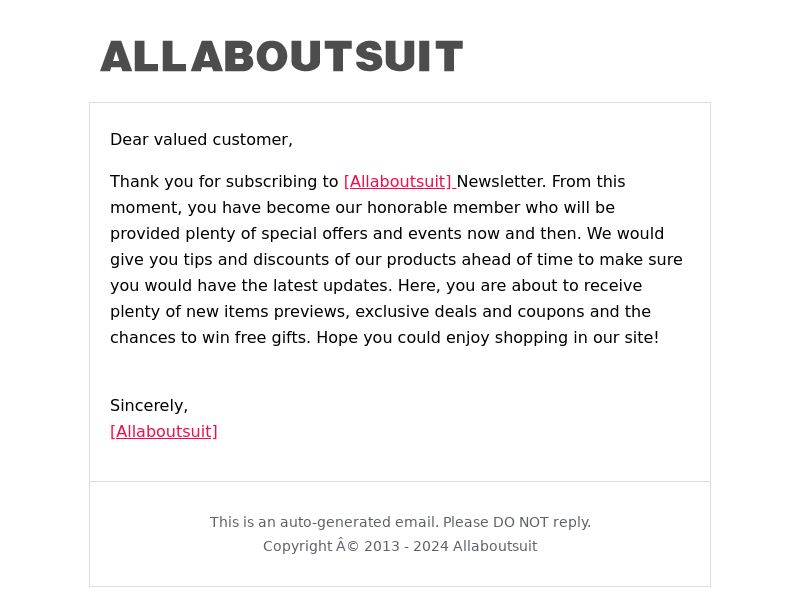The width and height of the screenshot is (800, 600).
Task: Click "Thank you for subscribing to" text
Action: click(x=224, y=182)
